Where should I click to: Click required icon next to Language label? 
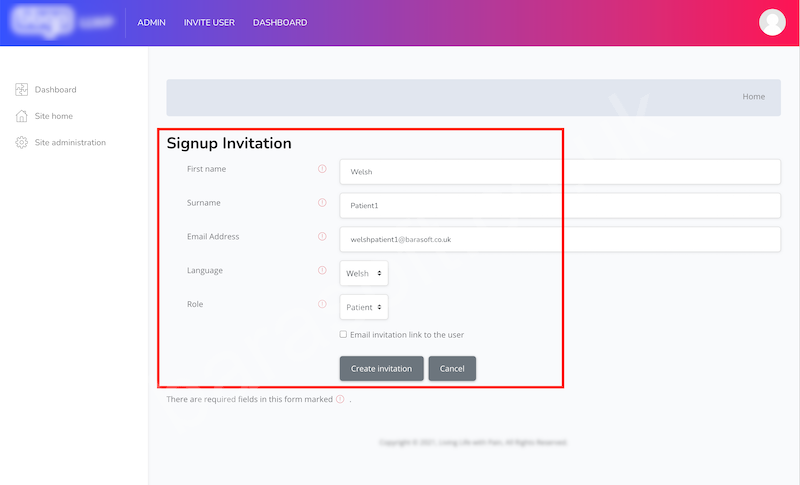point(322,270)
